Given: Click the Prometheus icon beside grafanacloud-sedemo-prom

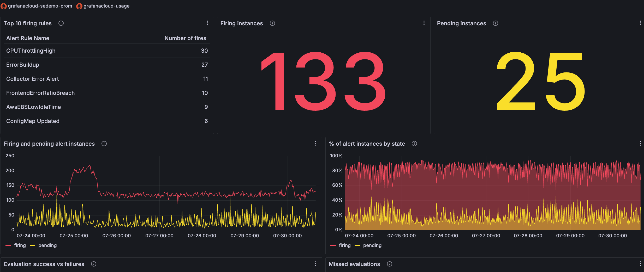Looking at the screenshot, I should pos(4,6).
